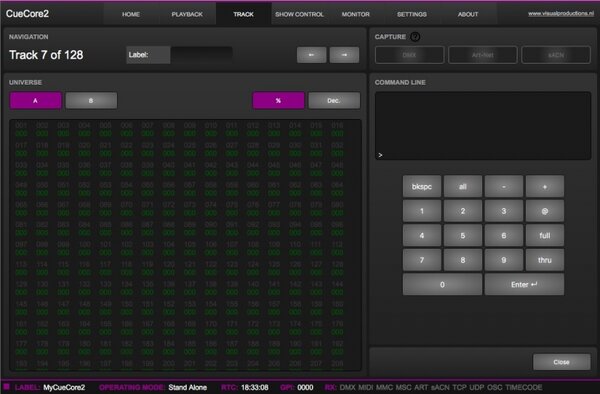The width and height of the screenshot is (600, 394).
Task: Click the Close button
Action: [561, 362]
